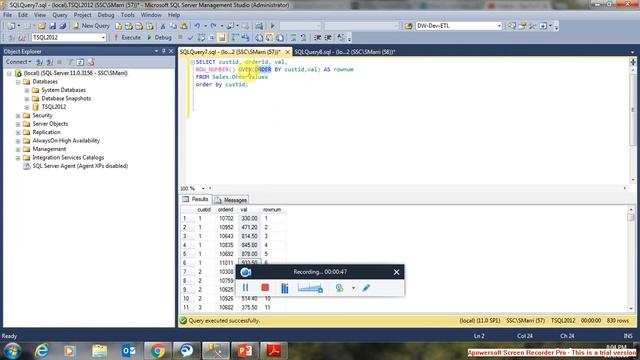
Task: Switch to the Messages tab
Action: point(231,200)
